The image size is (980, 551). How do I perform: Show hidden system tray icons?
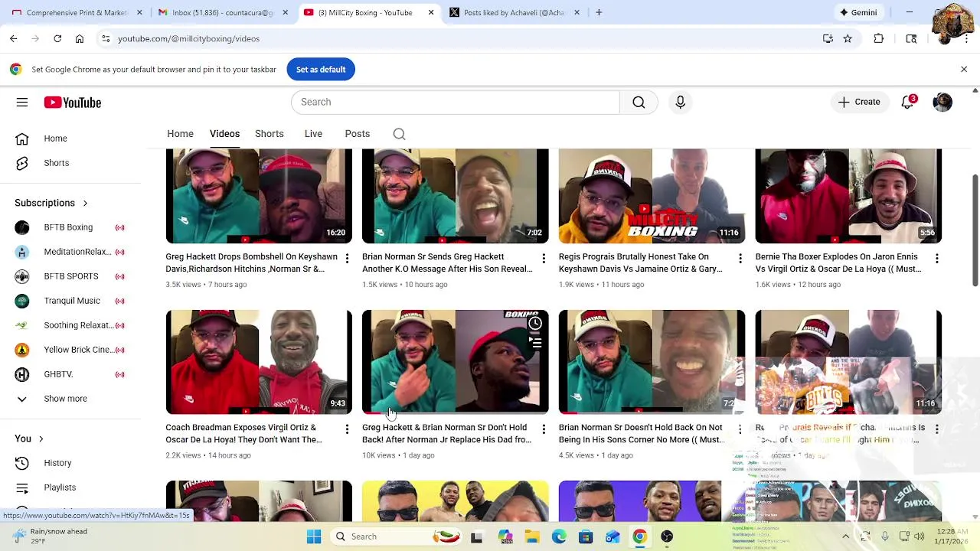845,536
